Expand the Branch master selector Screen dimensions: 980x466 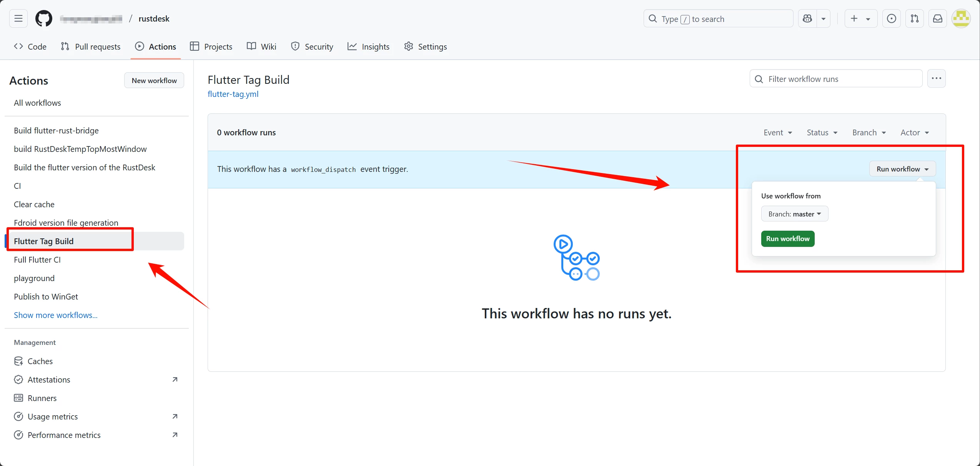(794, 214)
